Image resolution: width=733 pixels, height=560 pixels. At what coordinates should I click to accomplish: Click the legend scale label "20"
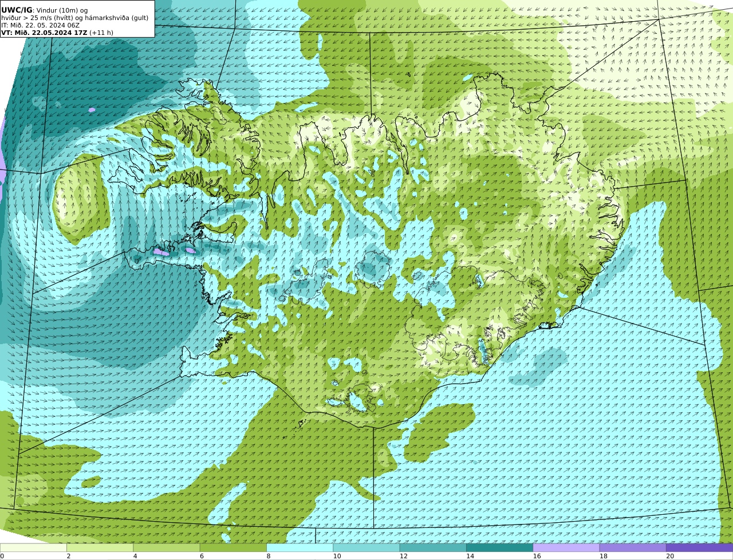pos(670,556)
